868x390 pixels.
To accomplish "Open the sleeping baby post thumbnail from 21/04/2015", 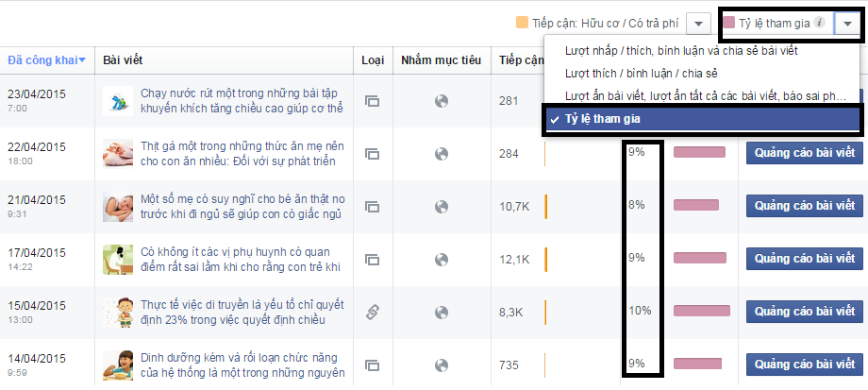I will tap(118, 207).
